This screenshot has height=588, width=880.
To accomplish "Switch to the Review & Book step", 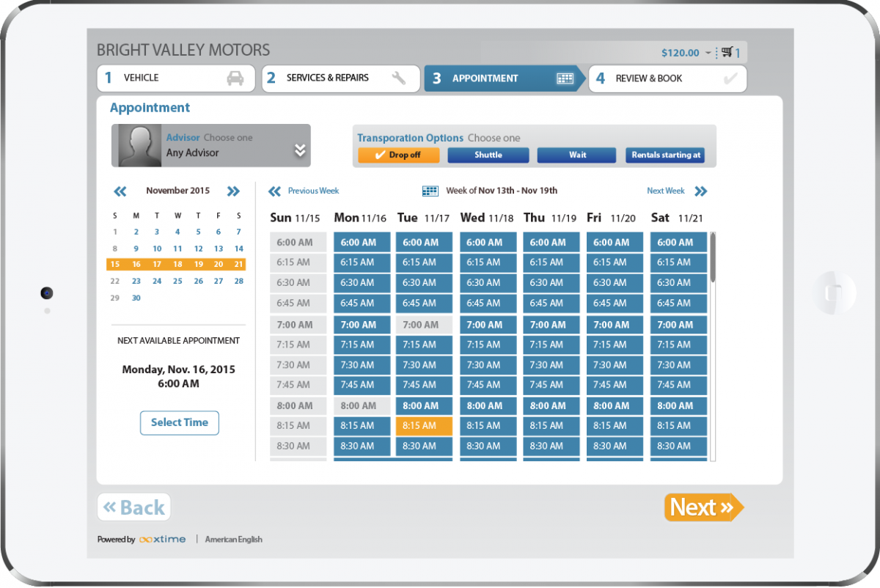I will (x=667, y=78).
